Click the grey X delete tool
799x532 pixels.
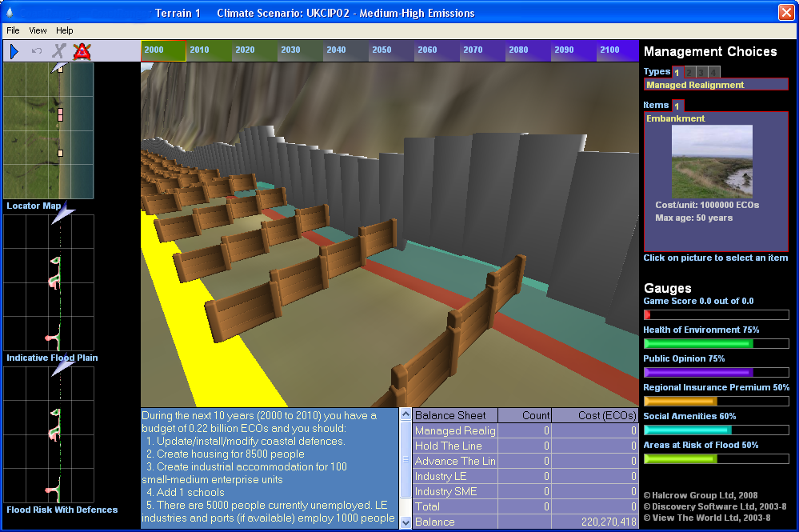point(58,51)
